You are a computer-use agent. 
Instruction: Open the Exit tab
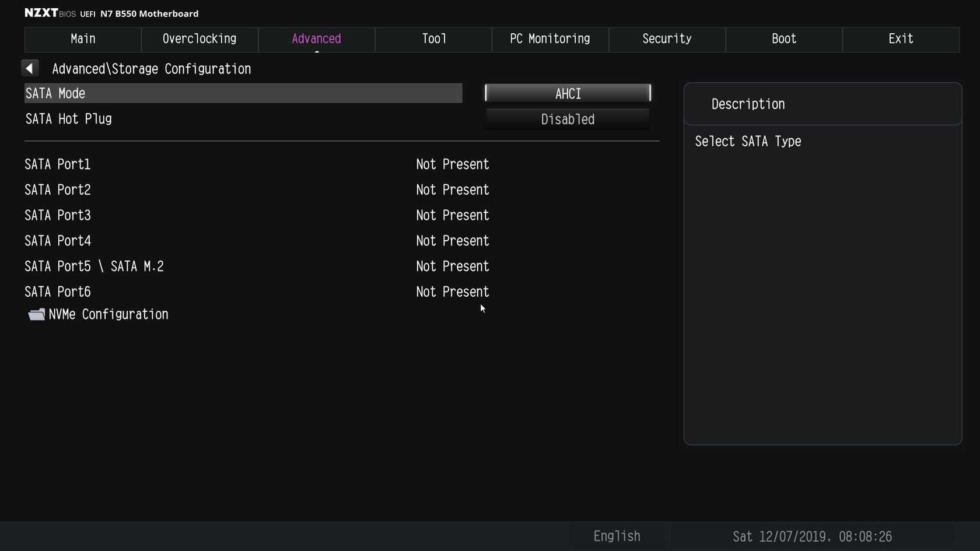pyautogui.click(x=901, y=39)
